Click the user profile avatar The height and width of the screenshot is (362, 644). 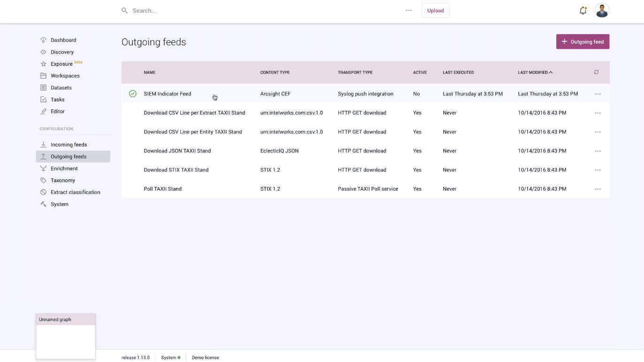(602, 10)
